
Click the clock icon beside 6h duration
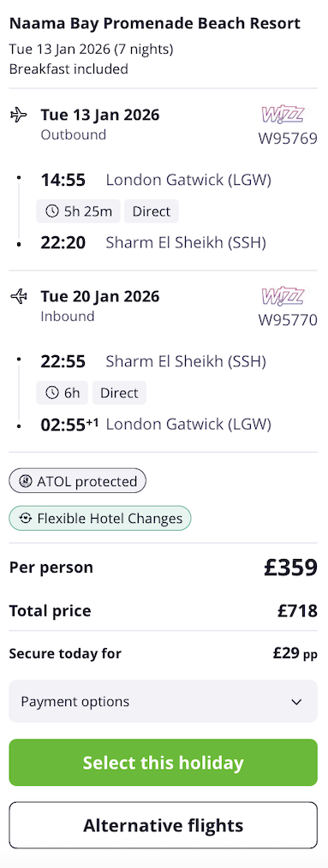pyautogui.click(x=51, y=393)
